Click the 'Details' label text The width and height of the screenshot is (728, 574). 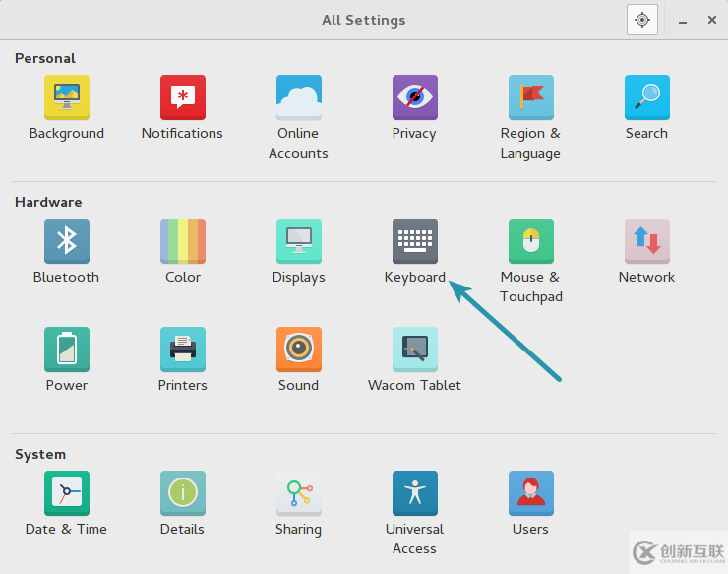point(182,529)
